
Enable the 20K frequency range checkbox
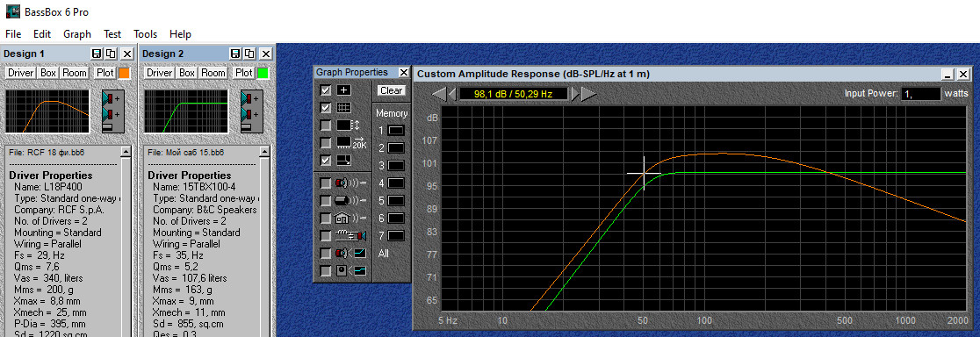pyautogui.click(x=326, y=143)
